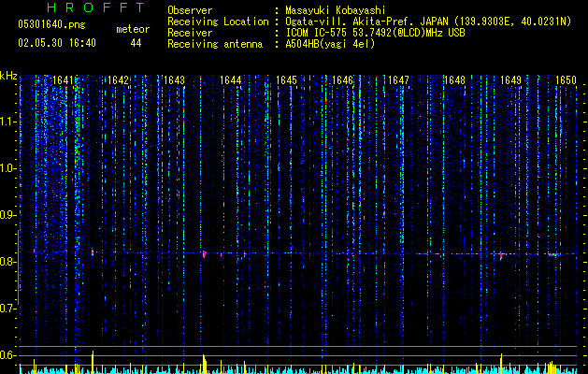Click the red meteor echo after 1641
Image resolution: width=588 pixels, height=374 pixels.
[93, 252]
